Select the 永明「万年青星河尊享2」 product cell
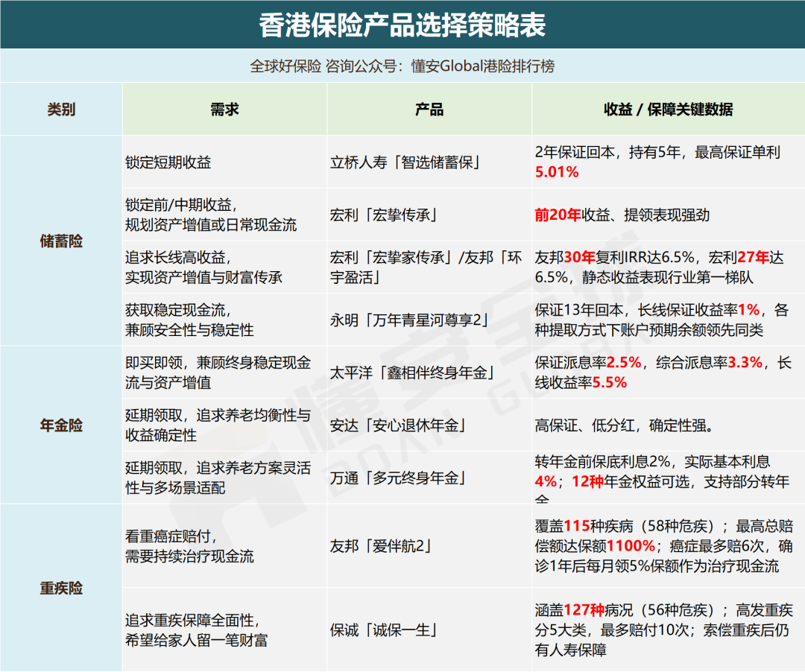Image resolution: width=805 pixels, height=672 pixels. pos(411,320)
